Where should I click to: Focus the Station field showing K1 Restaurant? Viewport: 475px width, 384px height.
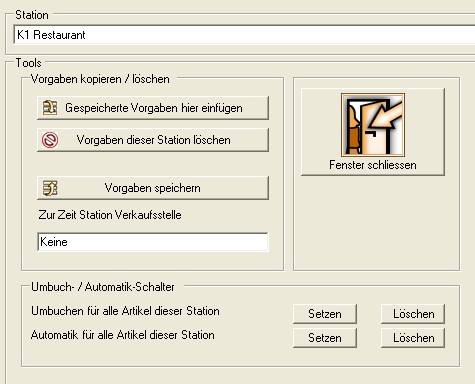pyautogui.click(x=244, y=35)
